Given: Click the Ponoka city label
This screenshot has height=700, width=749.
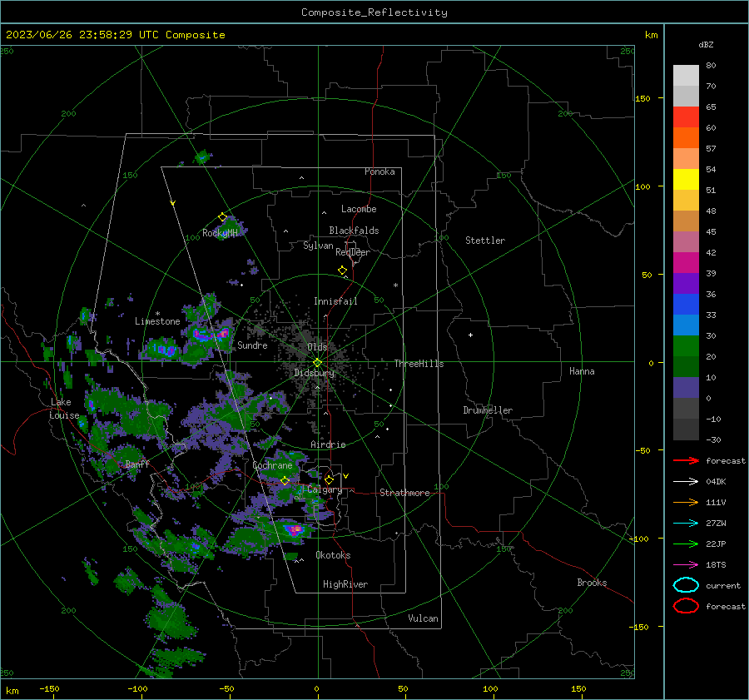Looking at the screenshot, I should tap(379, 171).
